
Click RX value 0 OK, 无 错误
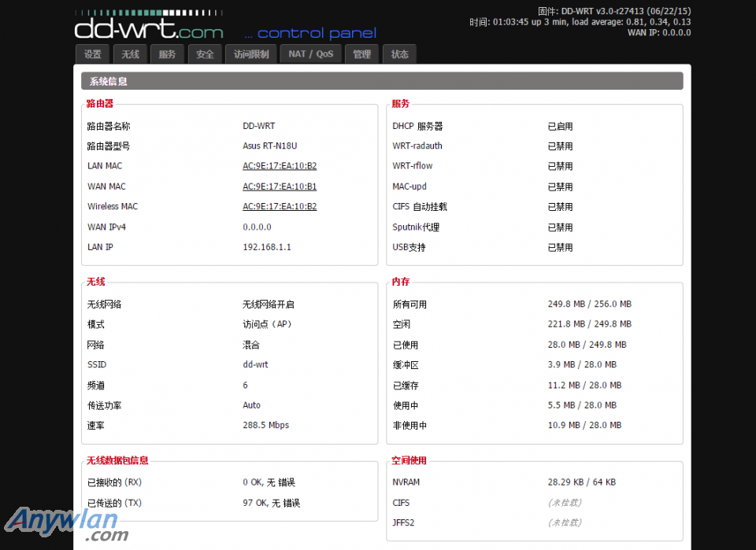click(269, 482)
